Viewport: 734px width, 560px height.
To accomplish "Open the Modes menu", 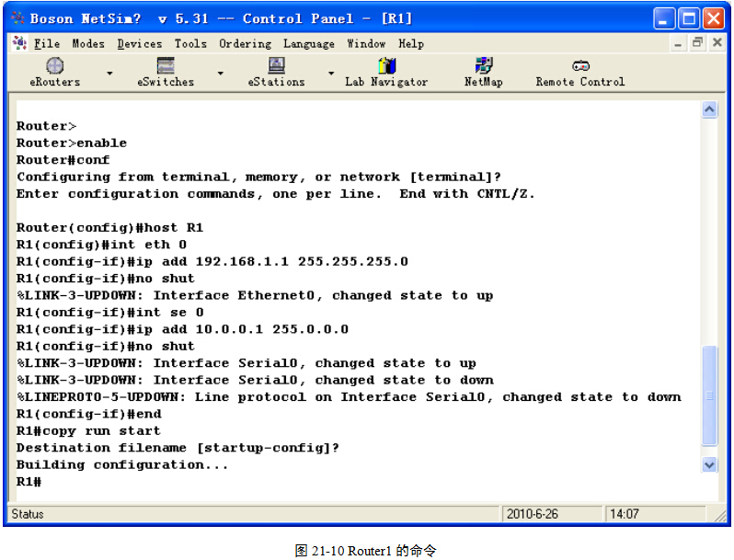I will pos(88,43).
